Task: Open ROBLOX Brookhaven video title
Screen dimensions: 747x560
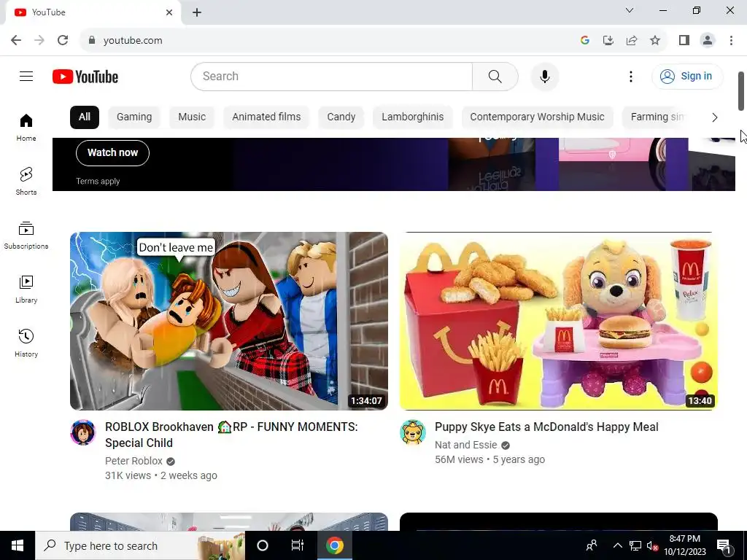Action: [x=231, y=435]
